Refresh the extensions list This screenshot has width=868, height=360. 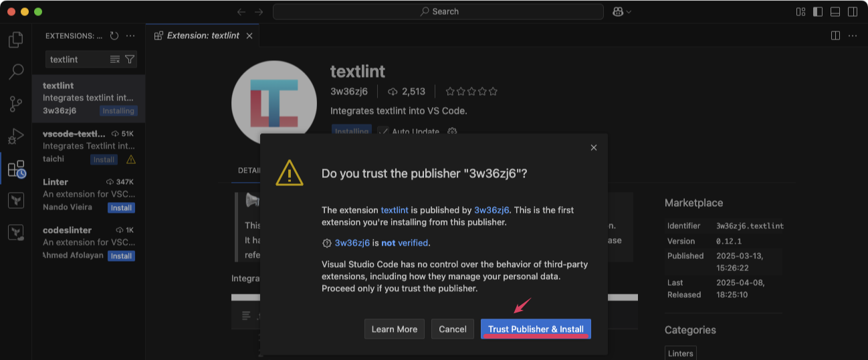pyautogui.click(x=114, y=35)
